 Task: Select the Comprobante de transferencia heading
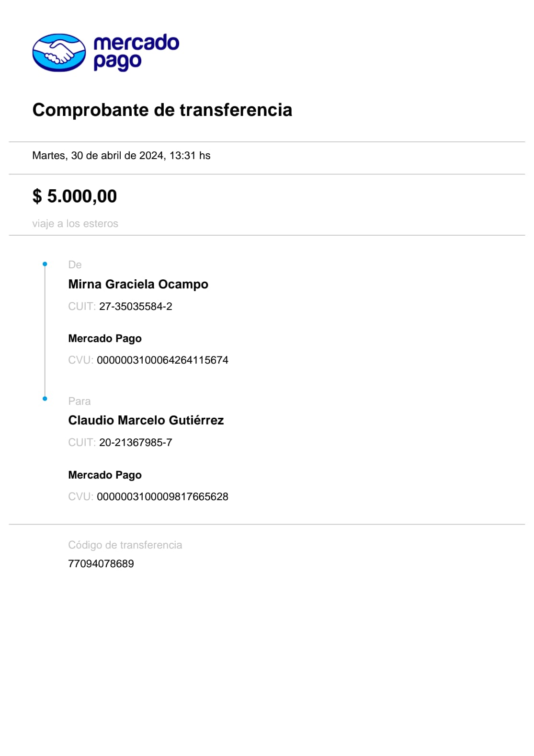pos(162,110)
